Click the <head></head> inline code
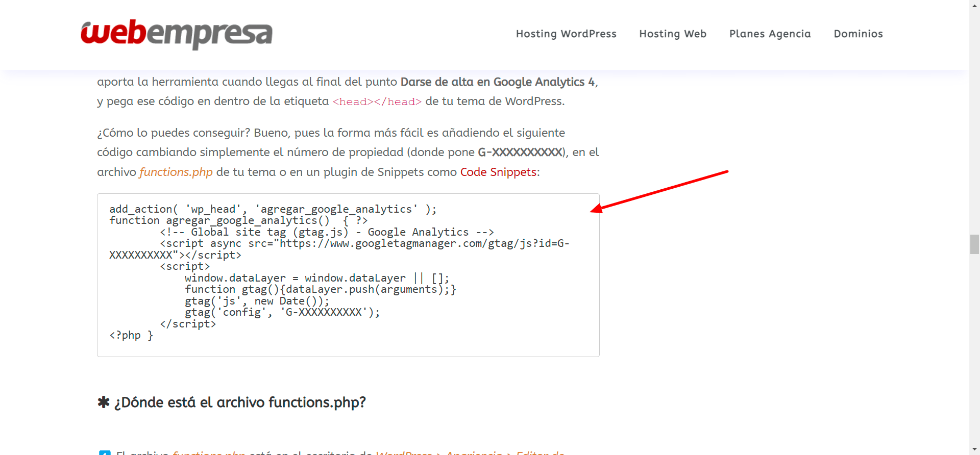 click(x=377, y=102)
